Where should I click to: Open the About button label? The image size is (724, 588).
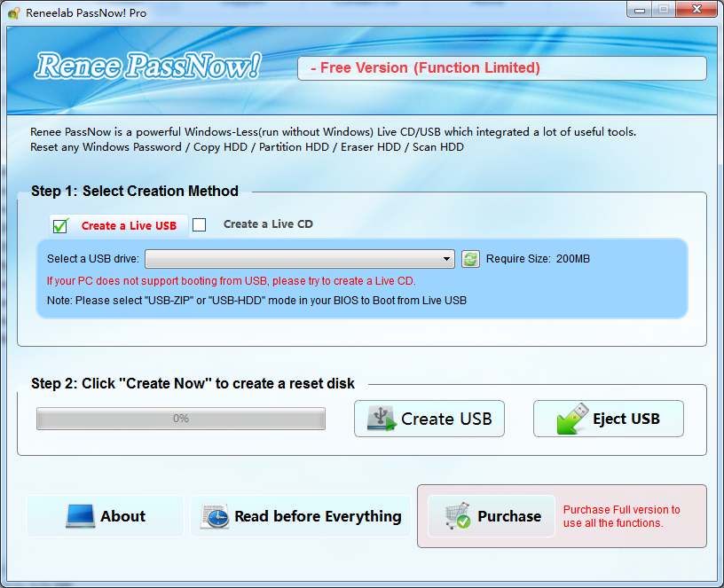[x=123, y=516]
